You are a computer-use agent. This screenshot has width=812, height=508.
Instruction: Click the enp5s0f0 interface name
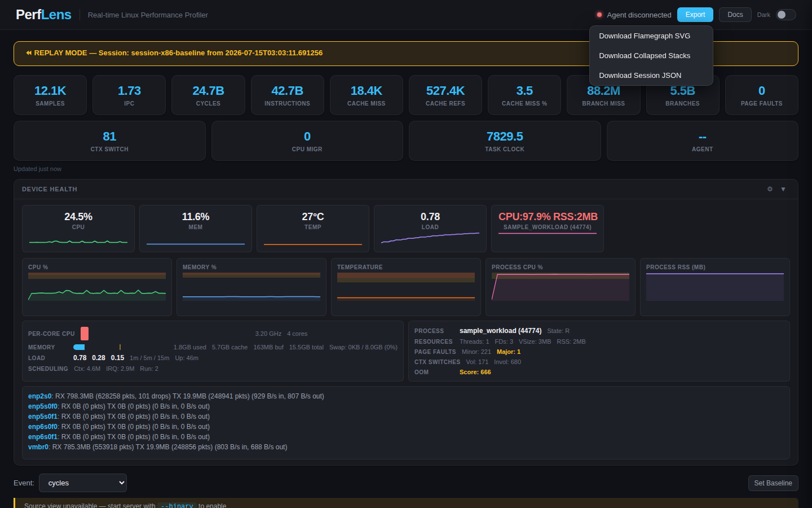tap(43, 406)
